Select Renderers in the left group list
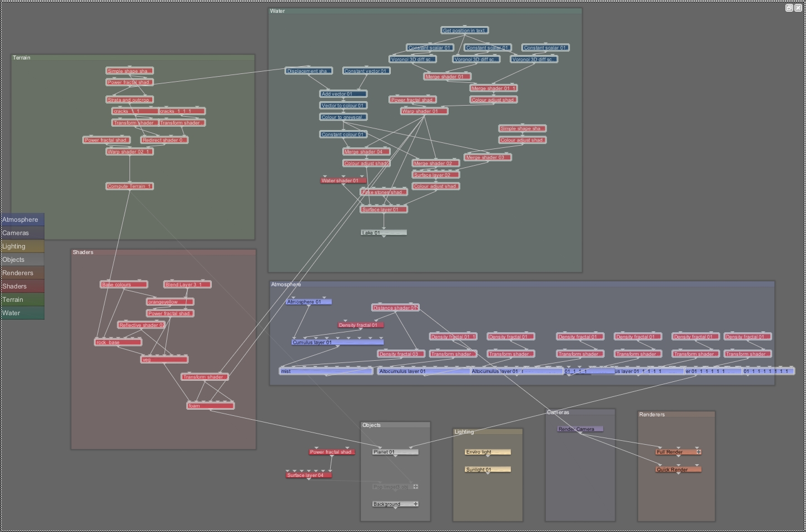 [22, 273]
